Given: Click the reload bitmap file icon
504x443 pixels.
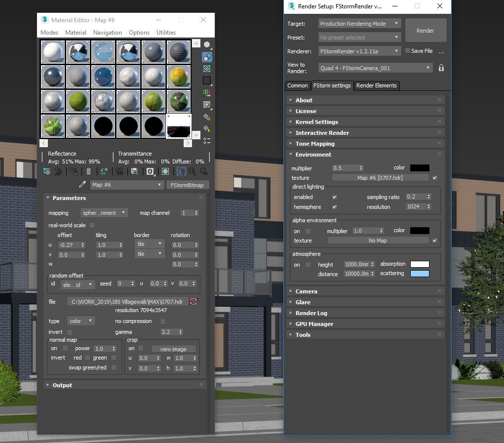Looking at the screenshot, I should [x=194, y=301].
